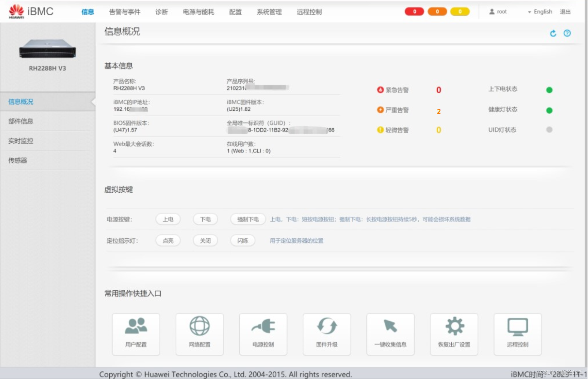Open the 电源与能耗 menu
Viewport: 588px width, 379px height.
[x=198, y=12]
